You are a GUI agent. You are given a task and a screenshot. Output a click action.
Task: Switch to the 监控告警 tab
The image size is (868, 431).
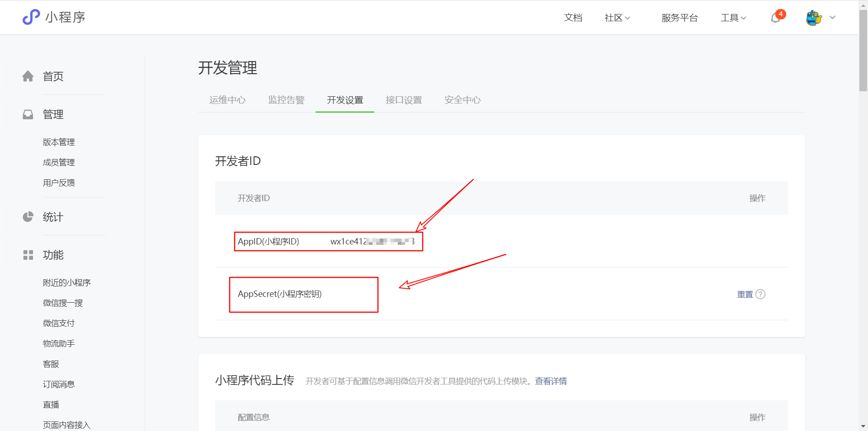[286, 100]
